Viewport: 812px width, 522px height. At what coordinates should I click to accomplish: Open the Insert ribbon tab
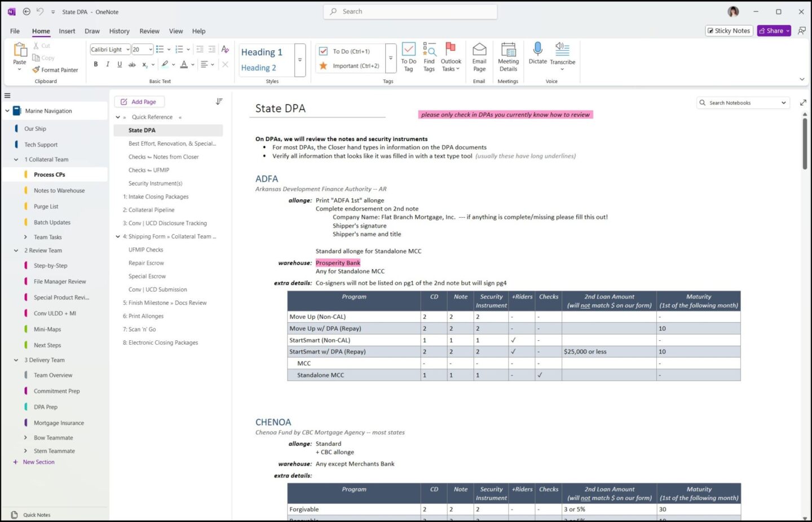click(x=67, y=31)
